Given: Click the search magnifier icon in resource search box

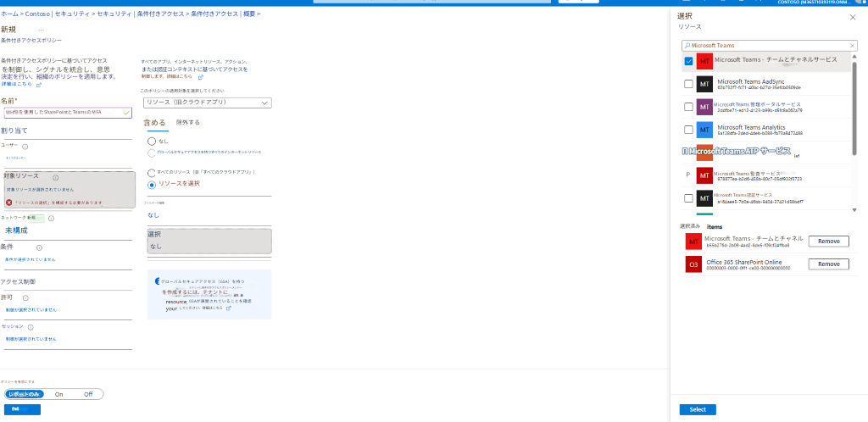Looking at the screenshot, I should click(x=687, y=46).
